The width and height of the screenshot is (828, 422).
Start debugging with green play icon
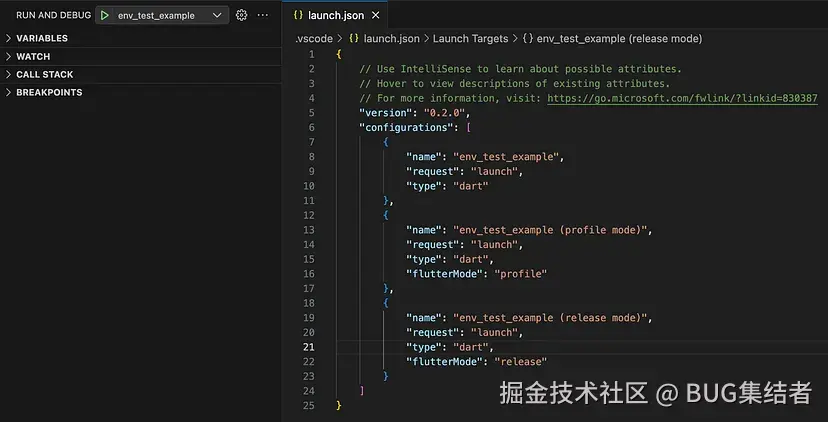tap(105, 15)
